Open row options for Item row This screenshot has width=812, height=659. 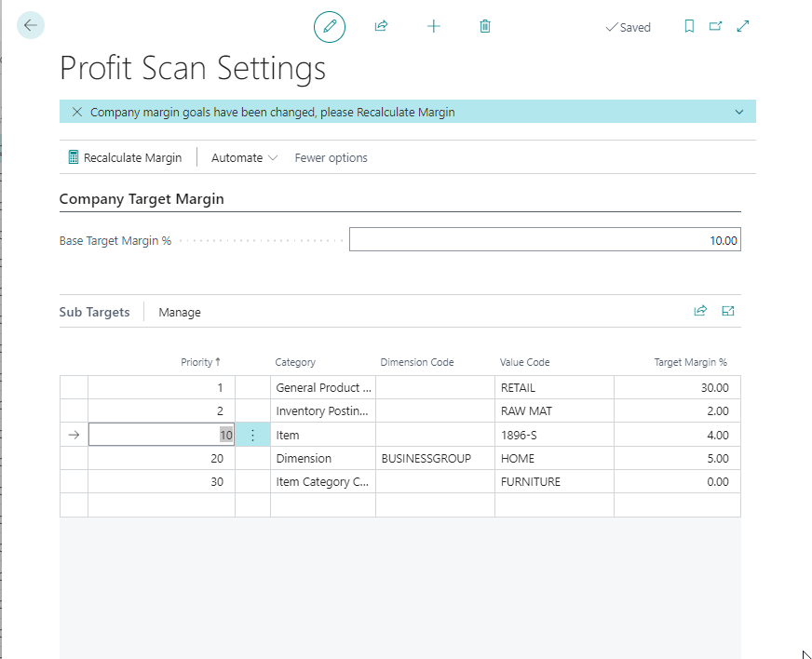252,435
